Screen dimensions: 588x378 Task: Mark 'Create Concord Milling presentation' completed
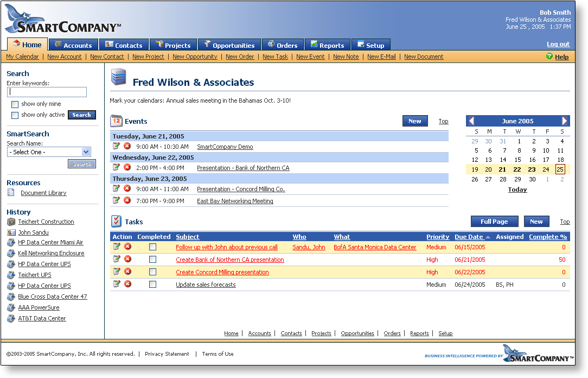(152, 272)
